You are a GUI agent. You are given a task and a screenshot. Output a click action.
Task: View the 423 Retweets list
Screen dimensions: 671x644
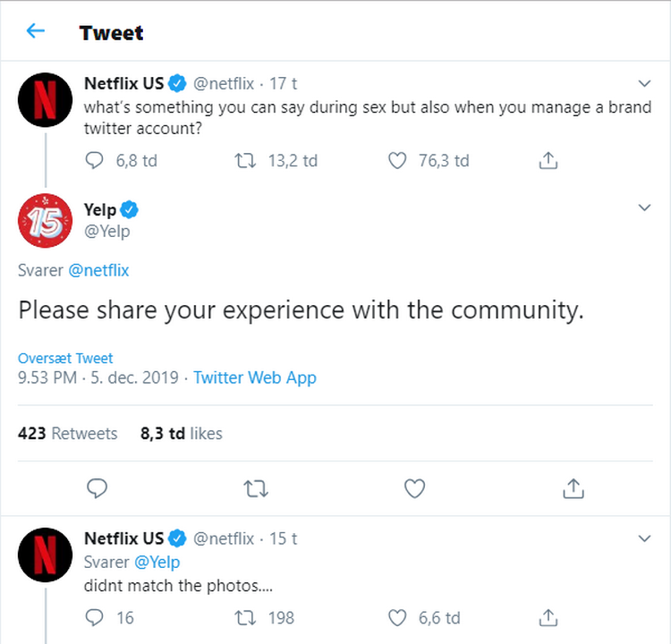click(x=68, y=434)
